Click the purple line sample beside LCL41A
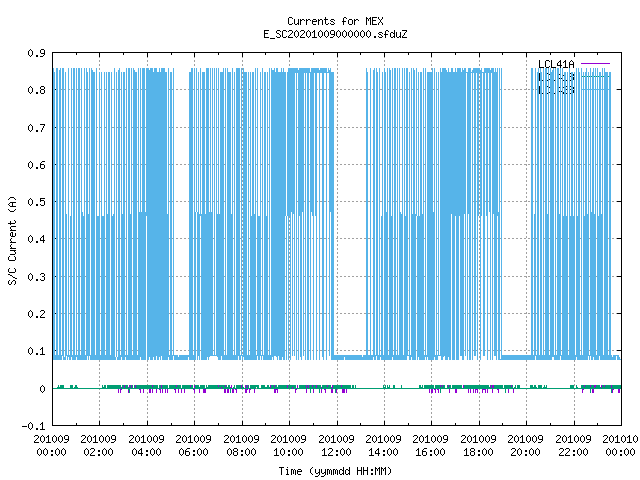 [595, 64]
